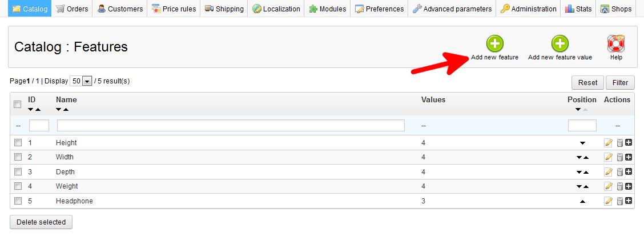The image size is (644, 252).
Task: Click the edit pencil icon for Headphone
Action: (x=608, y=201)
